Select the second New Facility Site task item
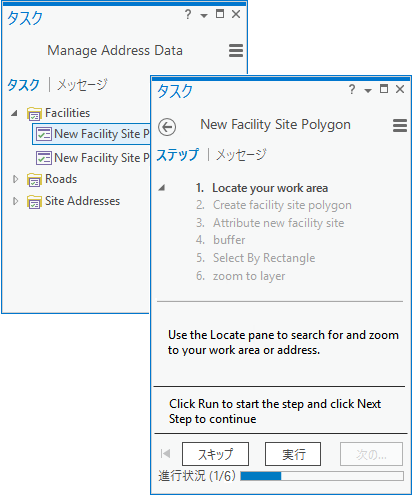 click(93, 158)
